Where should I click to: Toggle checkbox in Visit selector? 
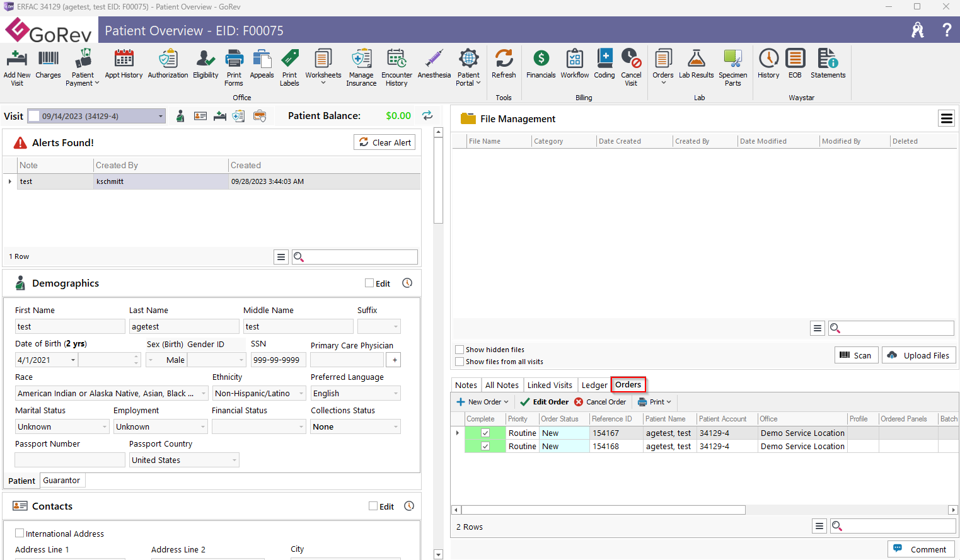[x=35, y=116]
